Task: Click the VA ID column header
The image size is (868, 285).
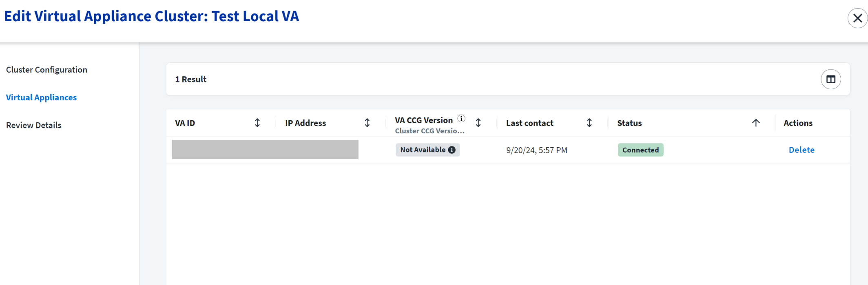Action: (185, 123)
